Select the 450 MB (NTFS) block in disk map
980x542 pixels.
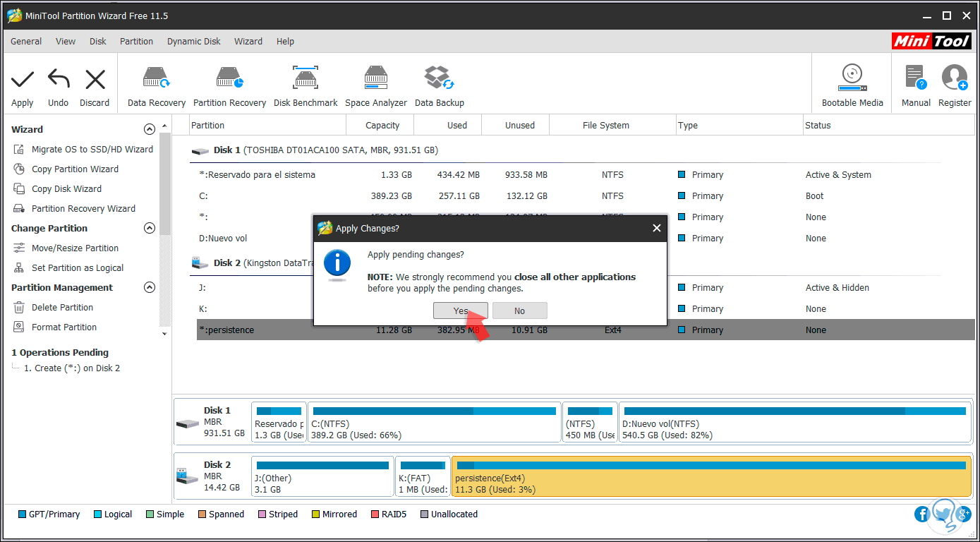589,422
